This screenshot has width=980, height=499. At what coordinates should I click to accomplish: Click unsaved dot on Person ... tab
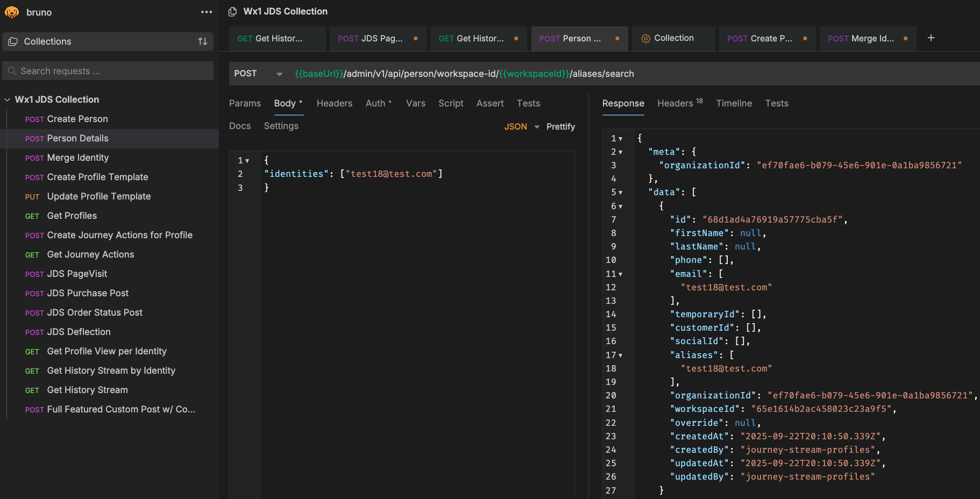[x=617, y=38]
